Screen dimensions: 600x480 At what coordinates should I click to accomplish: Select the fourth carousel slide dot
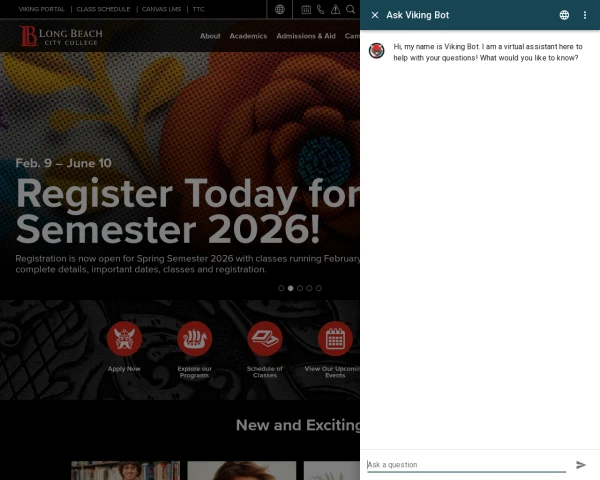click(x=309, y=288)
